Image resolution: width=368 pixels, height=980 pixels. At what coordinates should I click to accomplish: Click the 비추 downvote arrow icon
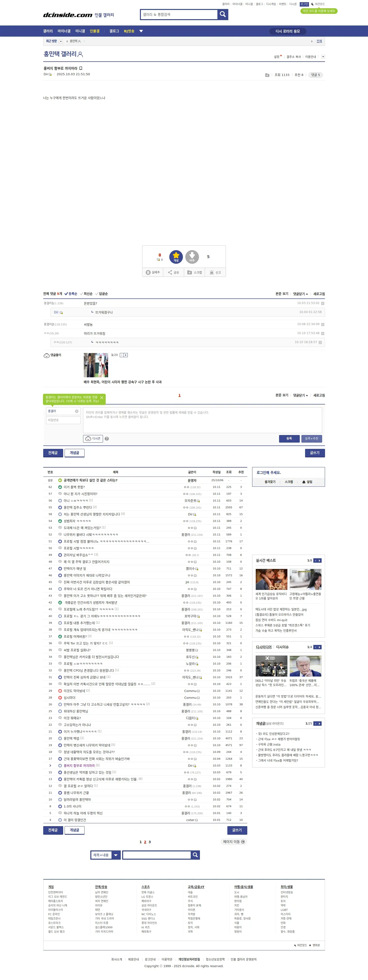(x=192, y=257)
